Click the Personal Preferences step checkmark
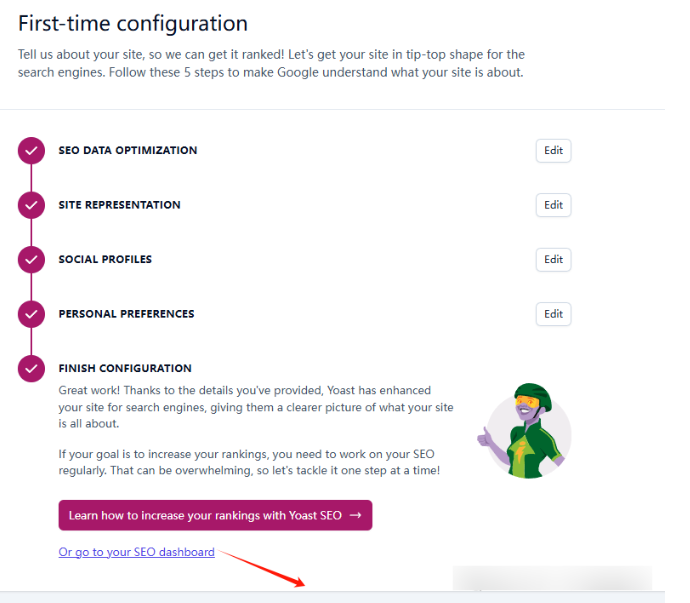690x603 pixels. pyautogui.click(x=32, y=314)
